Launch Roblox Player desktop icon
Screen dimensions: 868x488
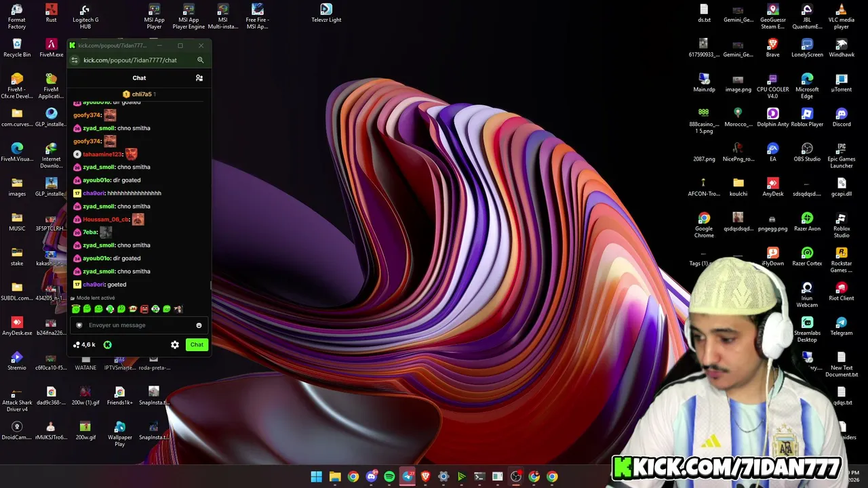pyautogui.click(x=807, y=117)
